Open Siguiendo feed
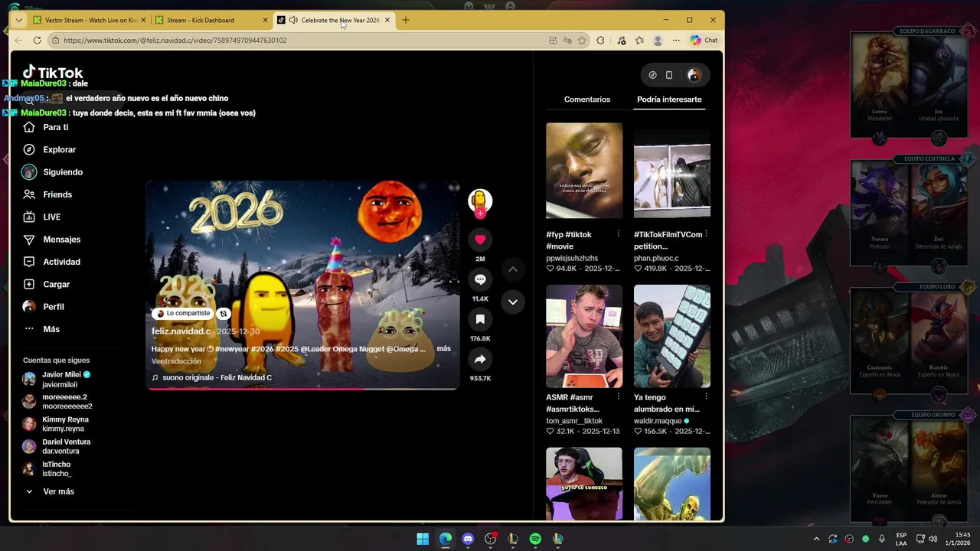This screenshot has height=551, width=980. [x=52, y=172]
